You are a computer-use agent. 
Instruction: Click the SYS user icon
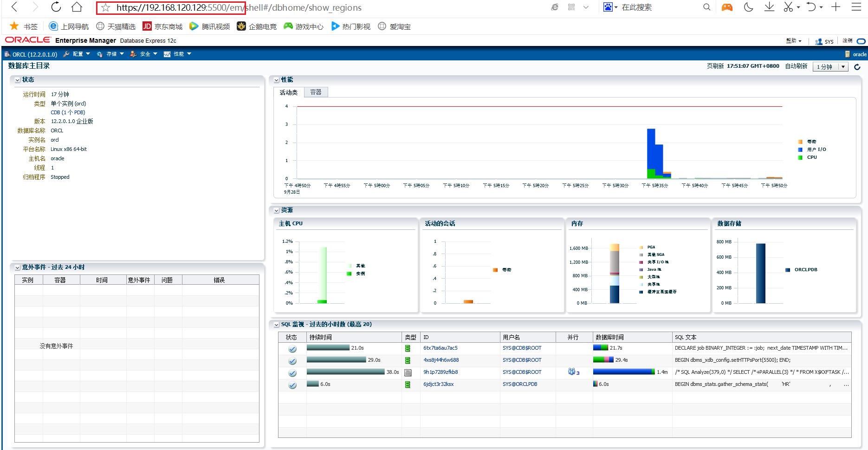(x=819, y=41)
